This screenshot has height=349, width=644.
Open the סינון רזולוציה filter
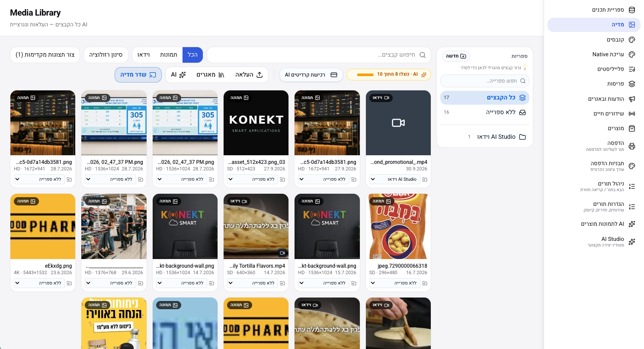pos(106,55)
